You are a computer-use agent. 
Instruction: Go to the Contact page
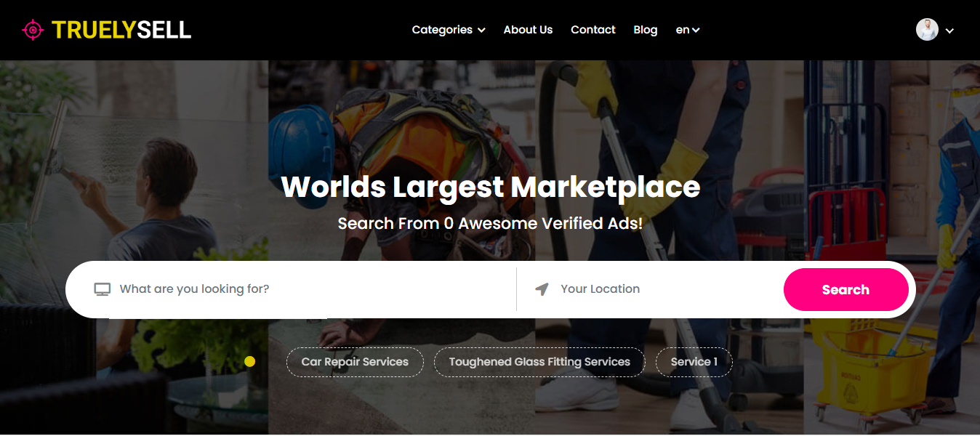click(593, 30)
